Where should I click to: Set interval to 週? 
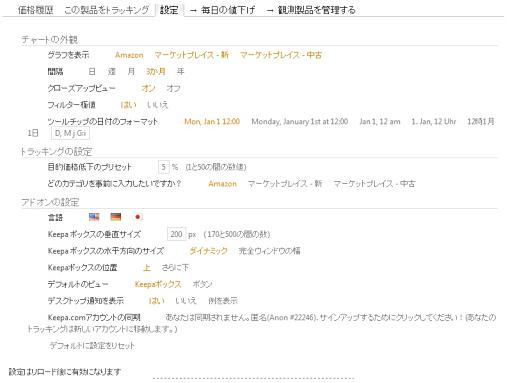(112, 72)
